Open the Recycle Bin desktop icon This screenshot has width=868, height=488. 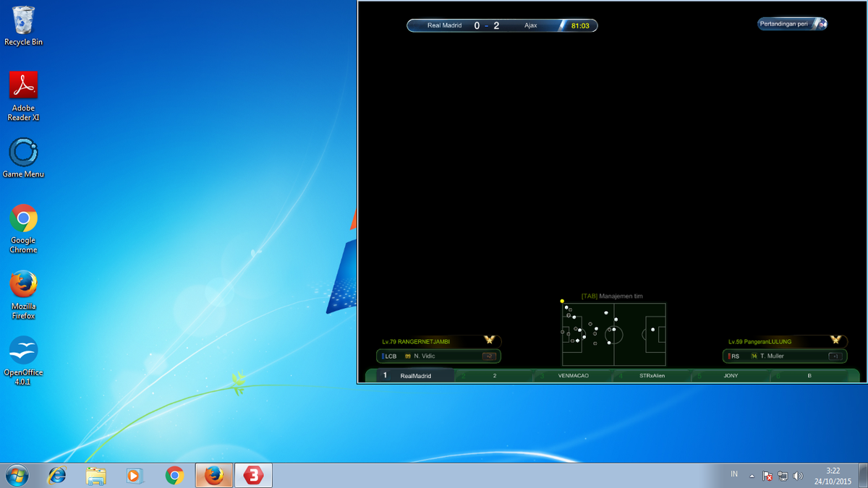pos(23,26)
